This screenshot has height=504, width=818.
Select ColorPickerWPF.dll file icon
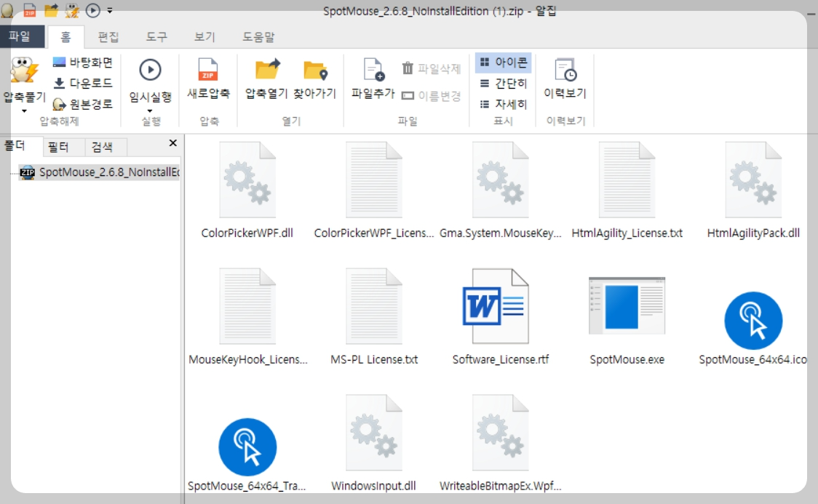[x=247, y=180]
